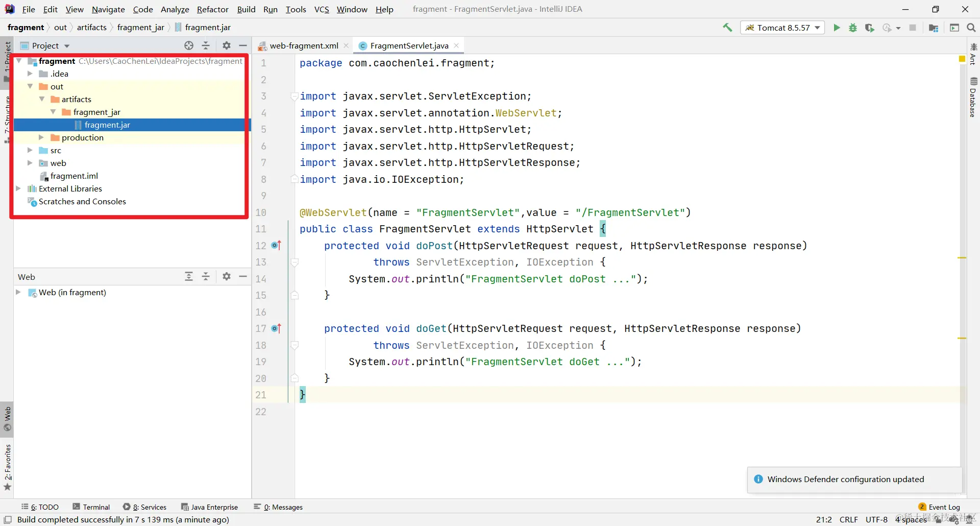Screen dimensions: 980x526
Task: Expand the External Libraries node arrow
Action: click(18, 188)
